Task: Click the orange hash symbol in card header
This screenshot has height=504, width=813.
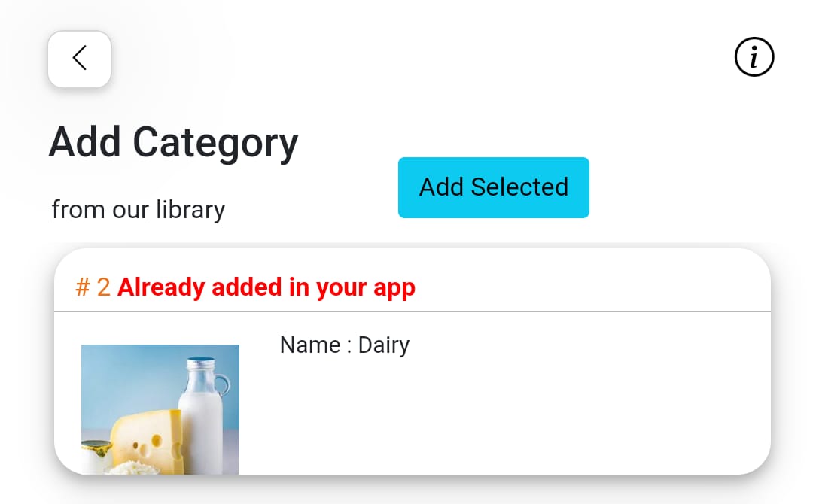Action: [x=83, y=287]
